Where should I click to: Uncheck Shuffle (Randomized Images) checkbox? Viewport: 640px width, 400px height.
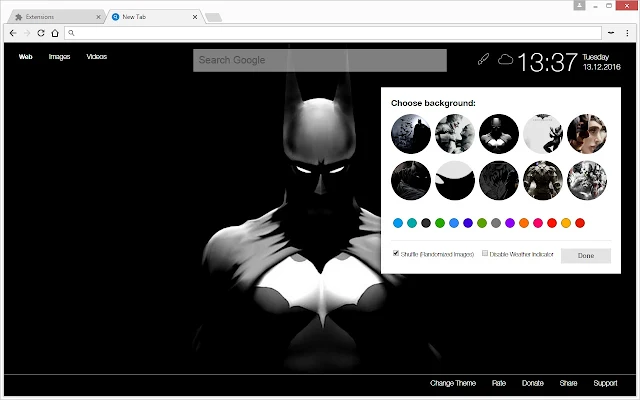pyautogui.click(x=396, y=253)
